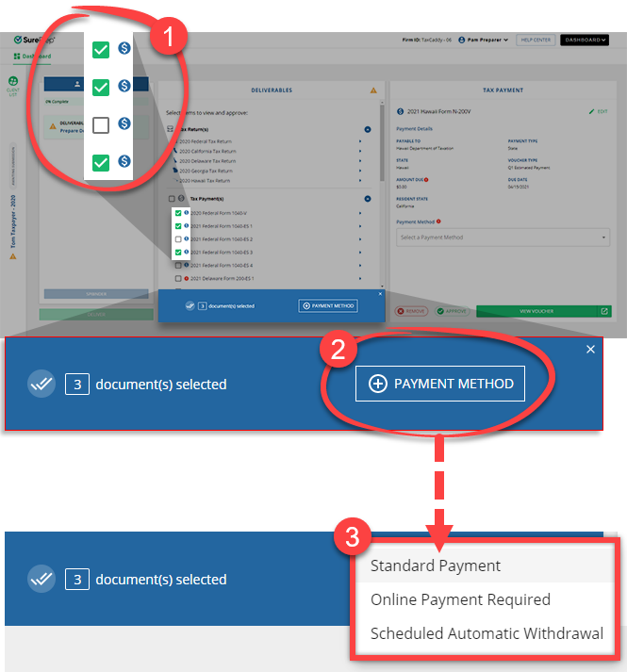Click globe icon beside Tax Payment(s)

coord(181,199)
